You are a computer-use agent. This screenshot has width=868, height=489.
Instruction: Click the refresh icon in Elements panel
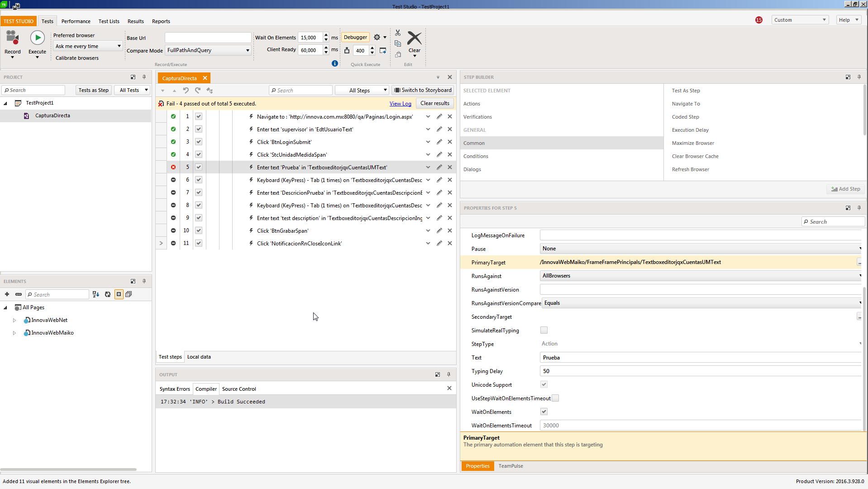[x=108, y=295]
